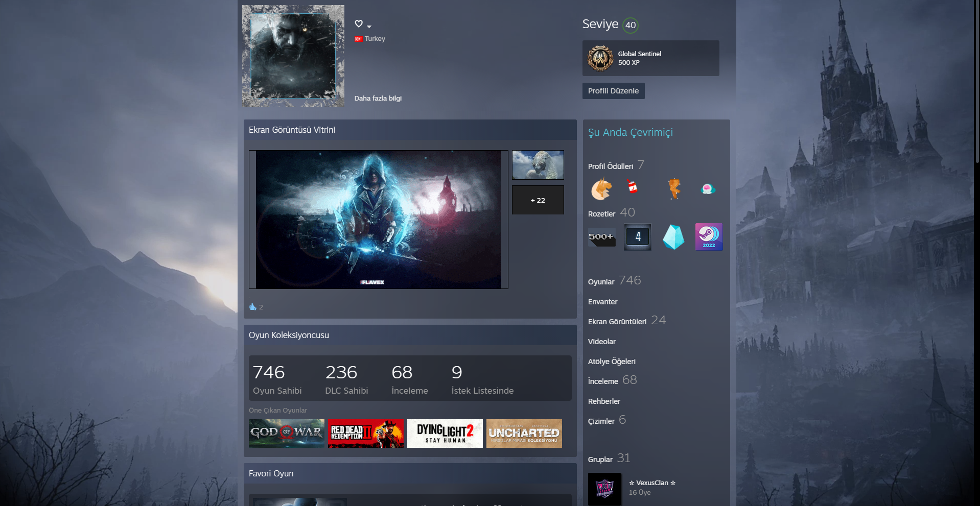Click the years of service badge numbered 4
This screenshot has height=506, width=980.
click(x=638, y=237)
